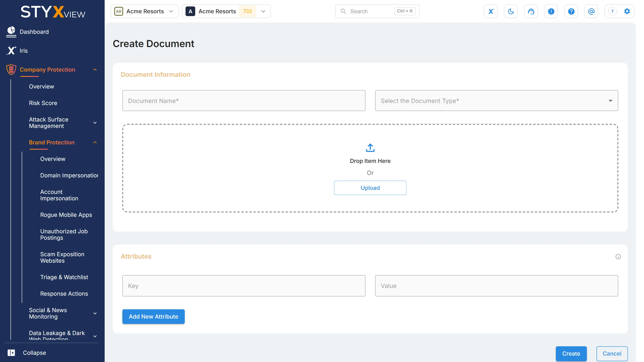Viewport: 644px width, 362px height.
Task: Expand Data Leakage & Dark Web Detection
Action: point(95,336)
